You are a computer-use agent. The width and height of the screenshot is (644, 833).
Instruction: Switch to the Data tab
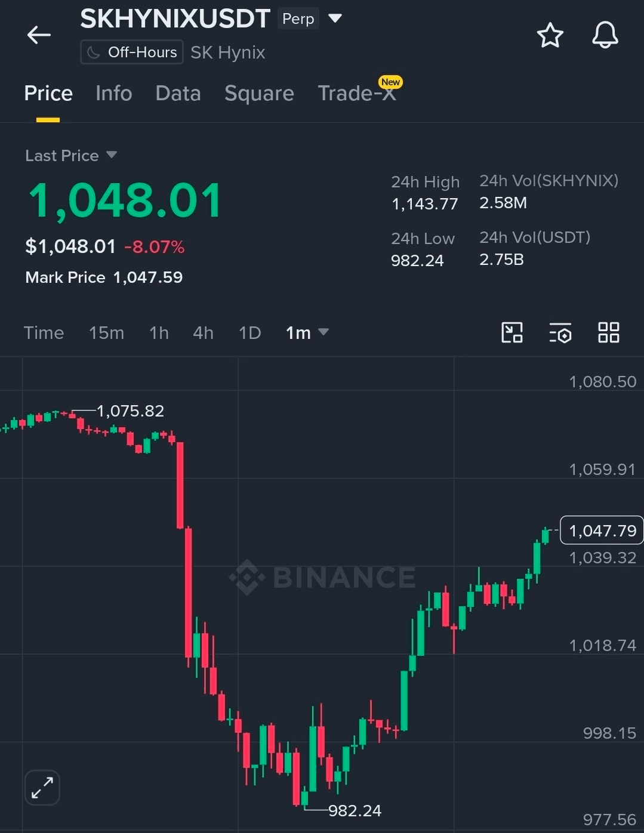coord(178,94)
